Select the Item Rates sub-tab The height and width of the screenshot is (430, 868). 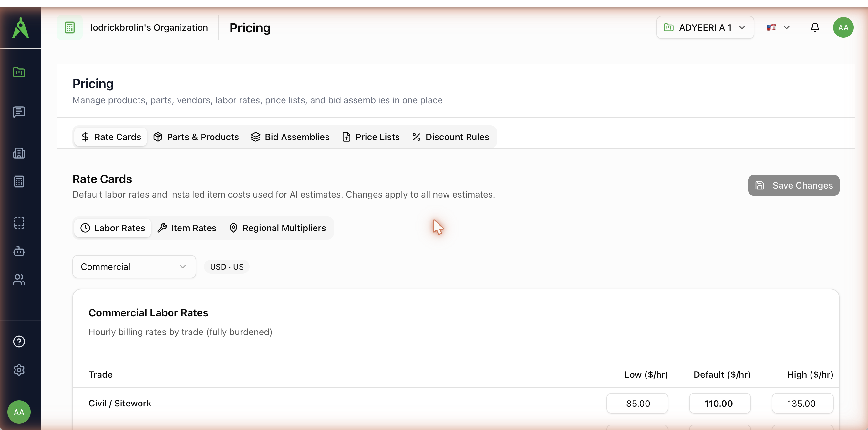(187, 228)
